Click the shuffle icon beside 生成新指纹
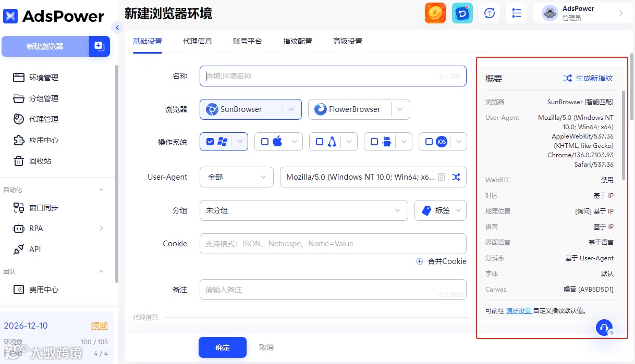Screen dimensions: 635x364 [x=567, y=78]
